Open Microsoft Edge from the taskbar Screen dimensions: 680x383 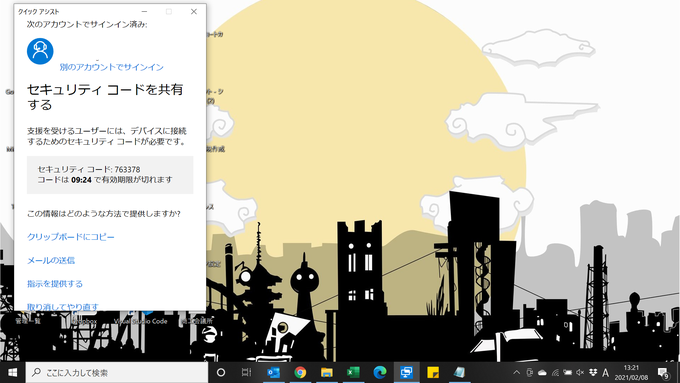[x=380, y=372]
